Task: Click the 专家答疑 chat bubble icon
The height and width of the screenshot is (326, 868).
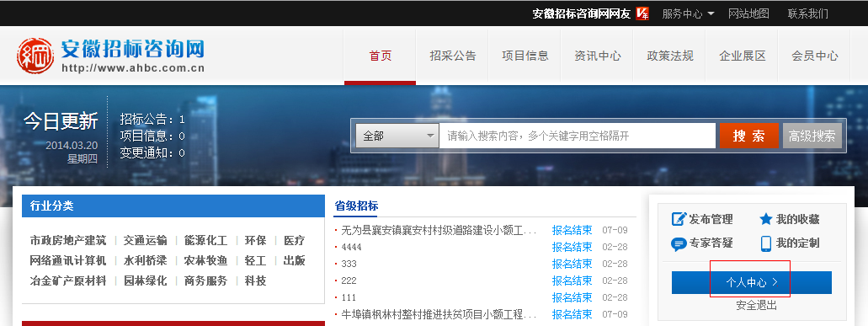Action: 679,243
